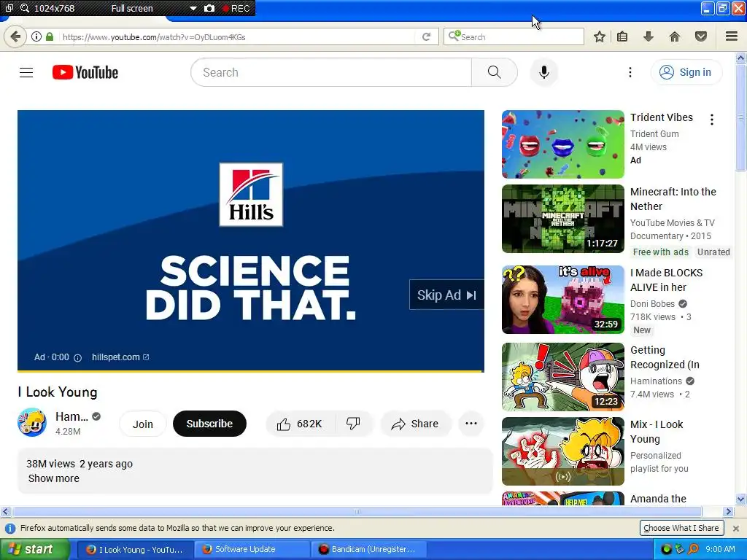Viewport: 747px width, 560px height.
Task: Click the vertical scrollbar up arrow
Action: coord(741,58)
